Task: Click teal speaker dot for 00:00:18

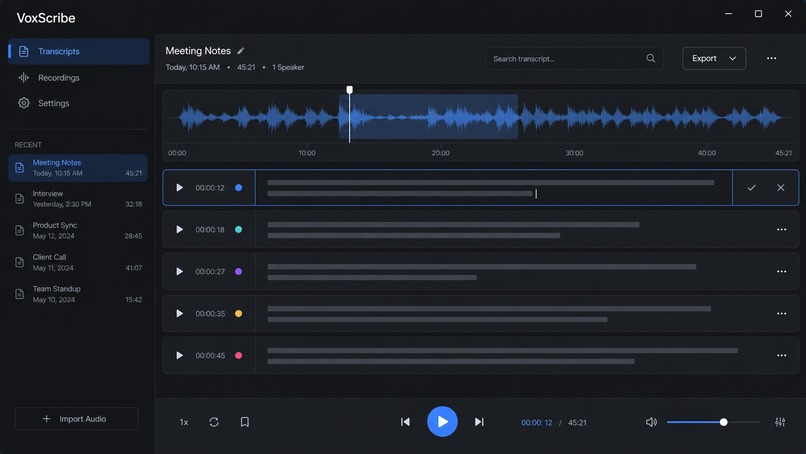Action: [239, 230]
